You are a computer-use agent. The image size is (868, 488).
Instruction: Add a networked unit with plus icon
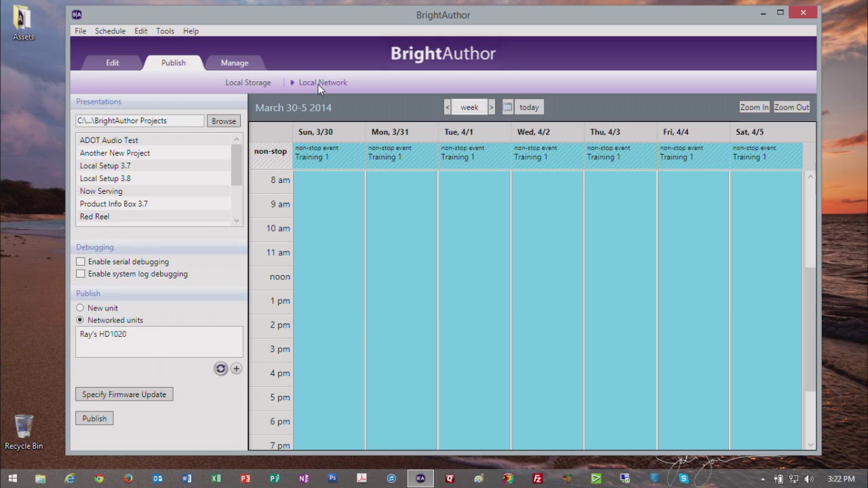click(x=236, y=369)
